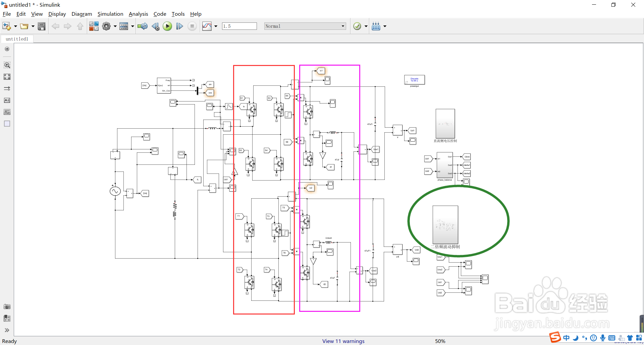This screenshot has height=345, width=644.
Task: Click the Area box palette icon
Action: [7, 124]
